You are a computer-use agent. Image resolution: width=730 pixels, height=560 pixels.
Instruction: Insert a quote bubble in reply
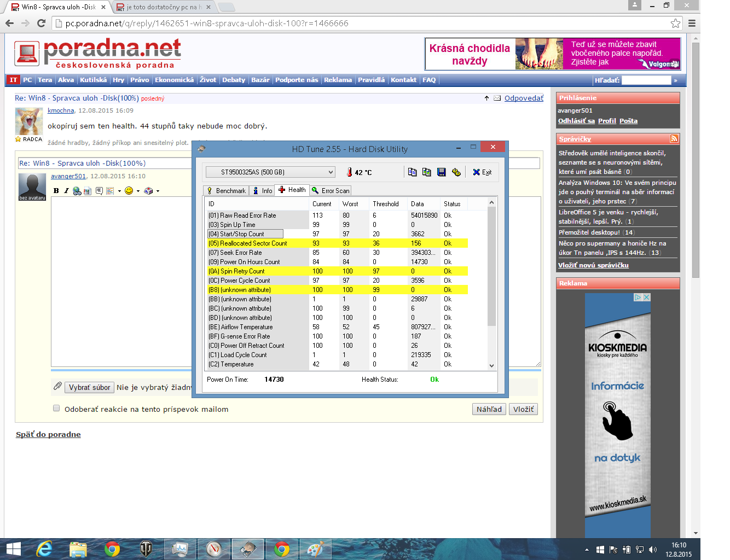(x=99, y=191)
